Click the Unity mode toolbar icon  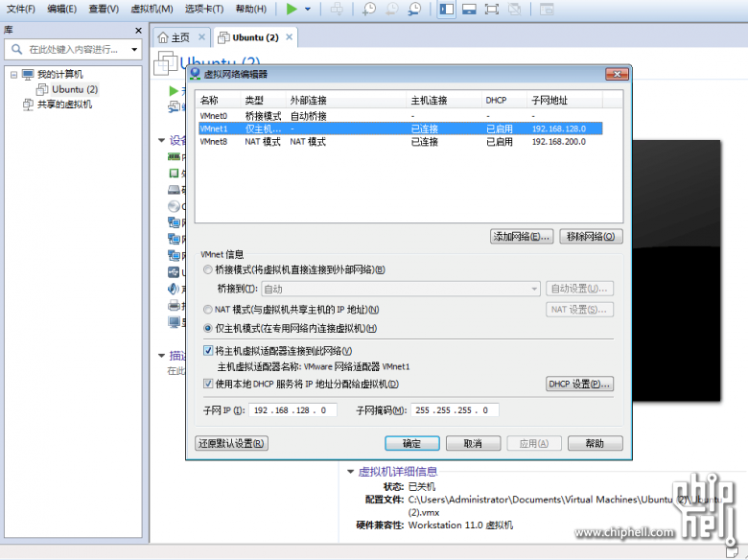coord(514,9)
